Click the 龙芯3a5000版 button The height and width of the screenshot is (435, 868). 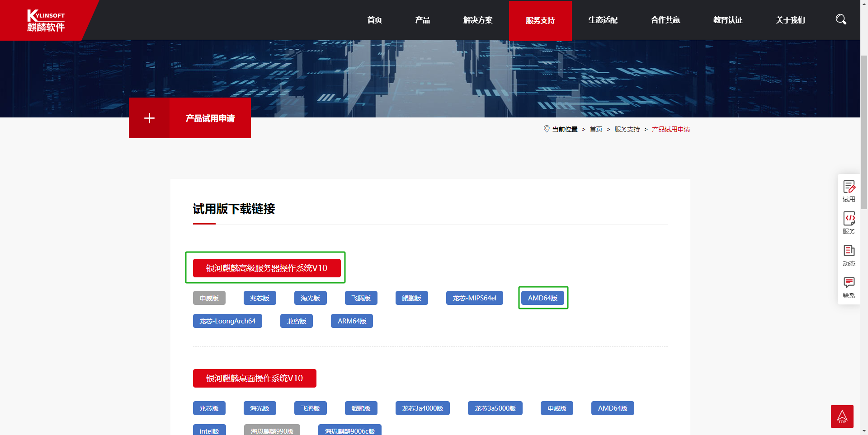495,408
